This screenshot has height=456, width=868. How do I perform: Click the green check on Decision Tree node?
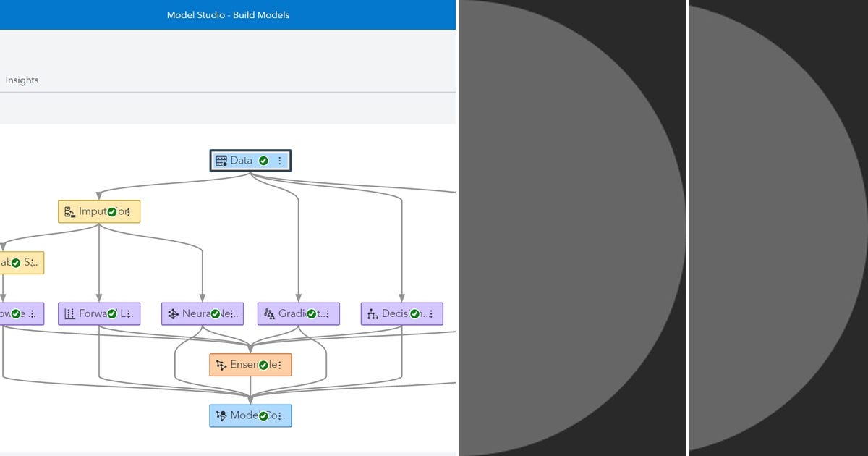[x=415, y=314]
